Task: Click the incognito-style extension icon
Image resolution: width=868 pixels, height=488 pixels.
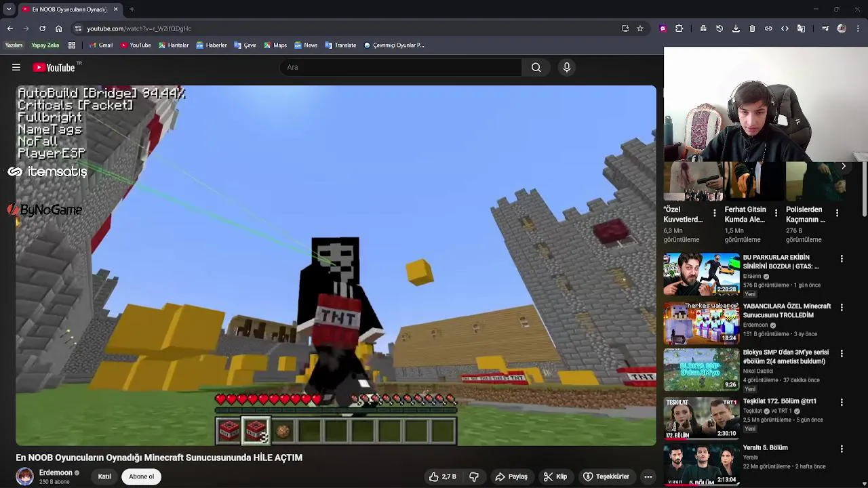Action: coord(703,28)
